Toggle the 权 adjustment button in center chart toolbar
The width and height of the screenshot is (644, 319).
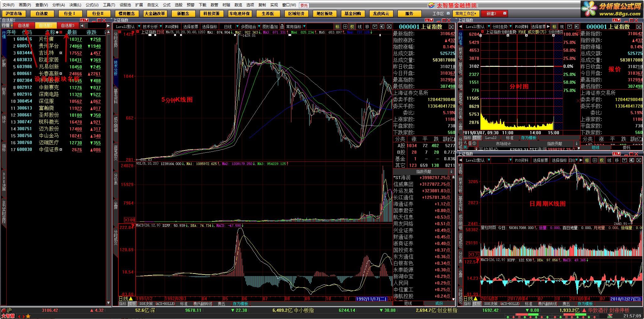pyautogui.click(x=352, y=27)
